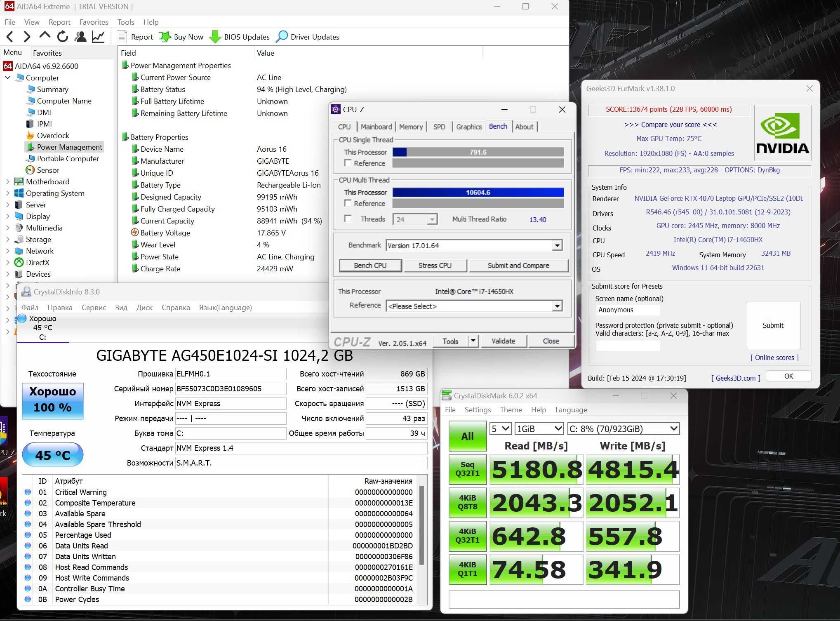The height and width of the screenshot is (621, 840).
Task: Open AIDA64 Favorites menu
Action: point(94,22)
